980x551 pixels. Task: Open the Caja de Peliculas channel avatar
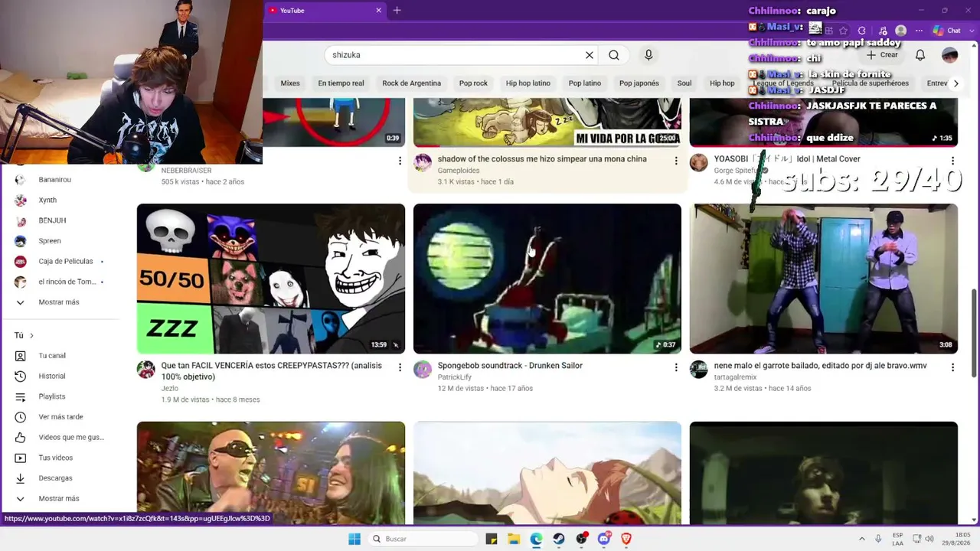pyautogui.click(x=21, y=262)
